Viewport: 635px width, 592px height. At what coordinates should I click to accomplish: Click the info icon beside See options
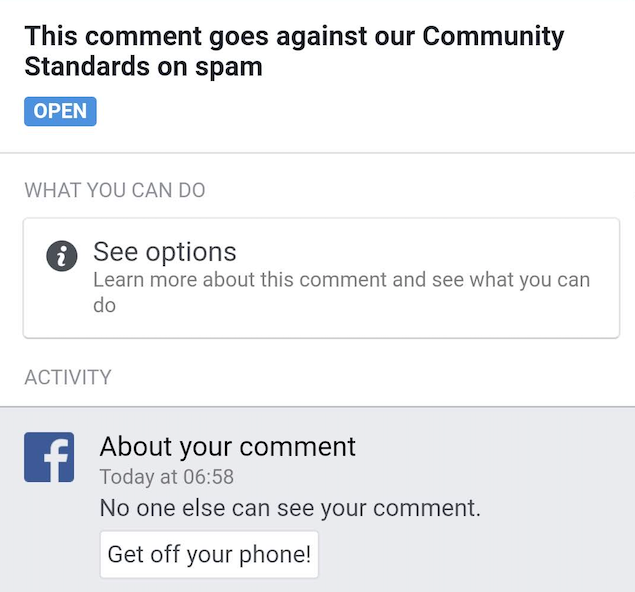tap(62, 256)
